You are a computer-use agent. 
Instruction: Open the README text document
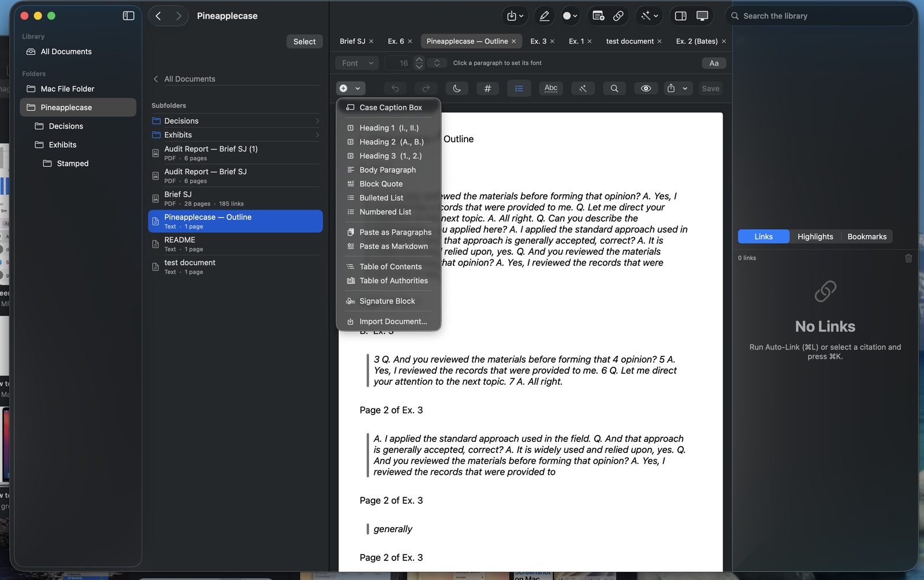(x=236, y=244)
